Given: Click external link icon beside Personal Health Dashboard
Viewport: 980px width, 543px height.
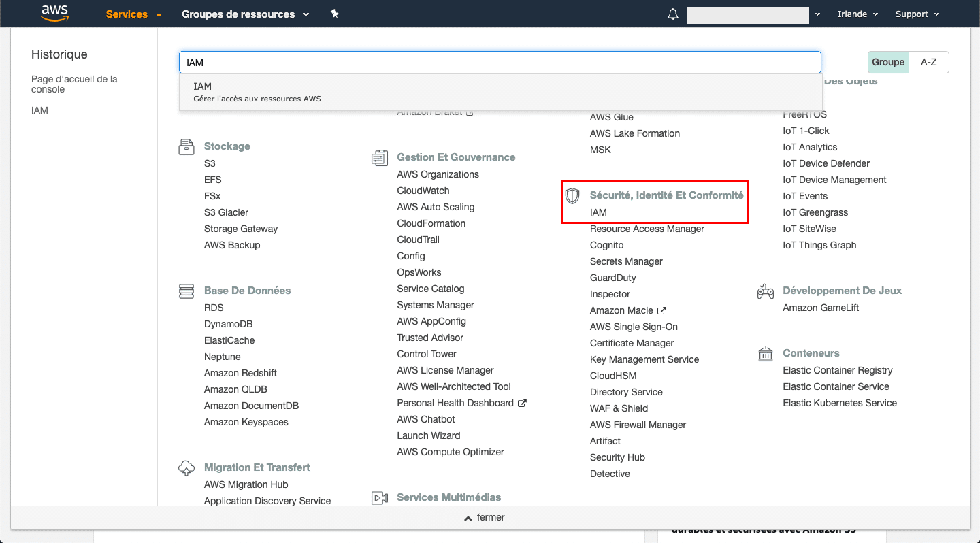Looking at the screenshot, I should (x=523, y=403).
